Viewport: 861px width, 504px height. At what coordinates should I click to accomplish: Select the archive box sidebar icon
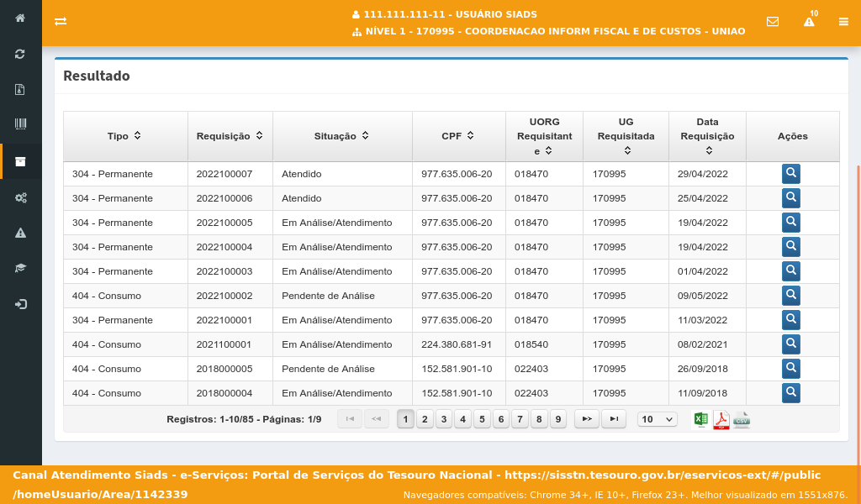coord(20,161)
